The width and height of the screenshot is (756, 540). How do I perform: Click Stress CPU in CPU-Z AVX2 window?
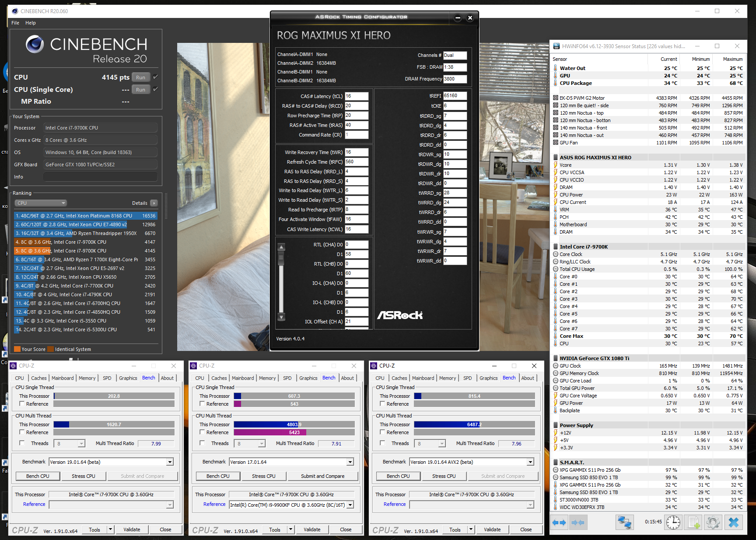tap(444, 476)
